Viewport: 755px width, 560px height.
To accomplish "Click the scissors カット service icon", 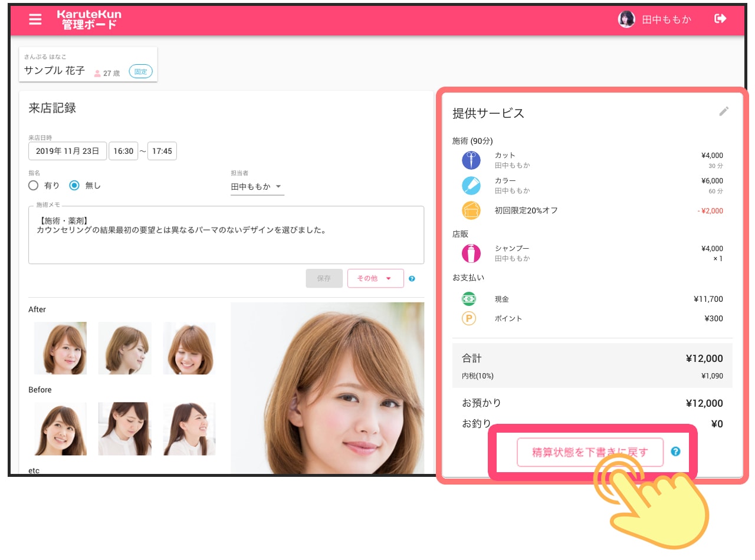I will coord(471,160).
